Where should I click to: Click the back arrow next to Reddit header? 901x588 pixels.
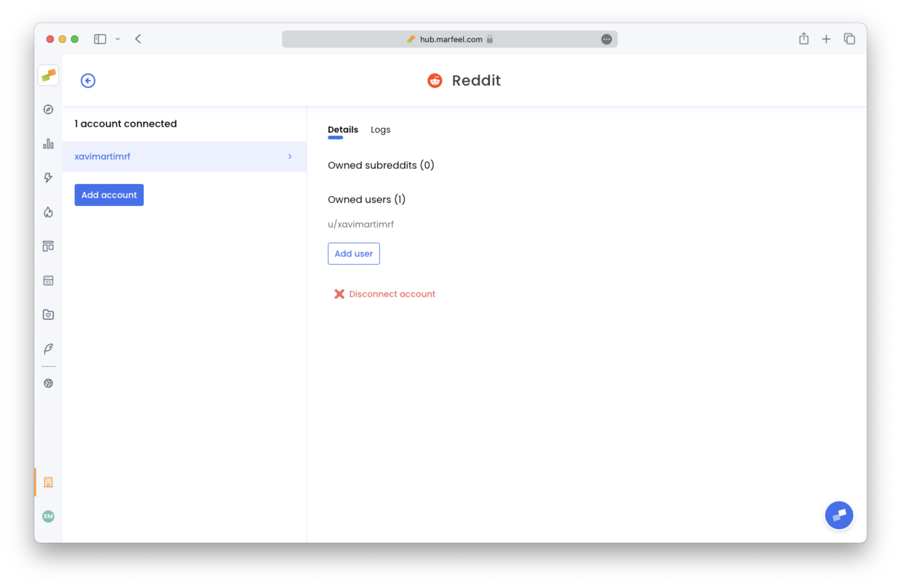(x=88, y=80)
